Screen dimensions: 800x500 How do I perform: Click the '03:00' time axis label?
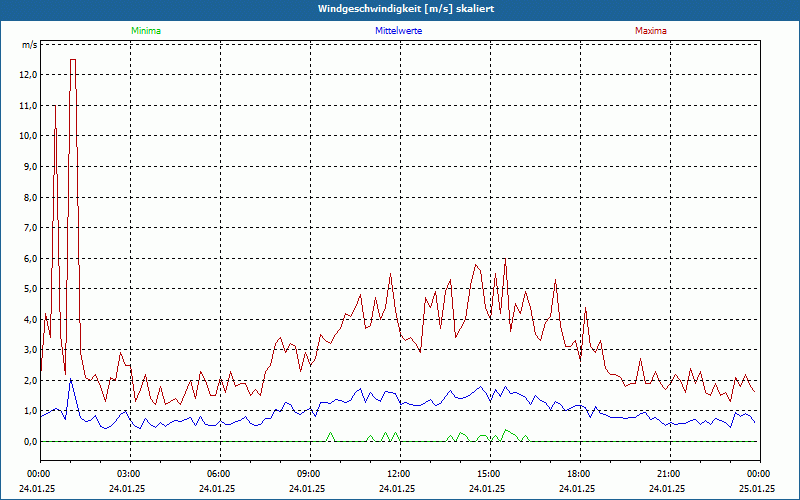pos(130,474)
